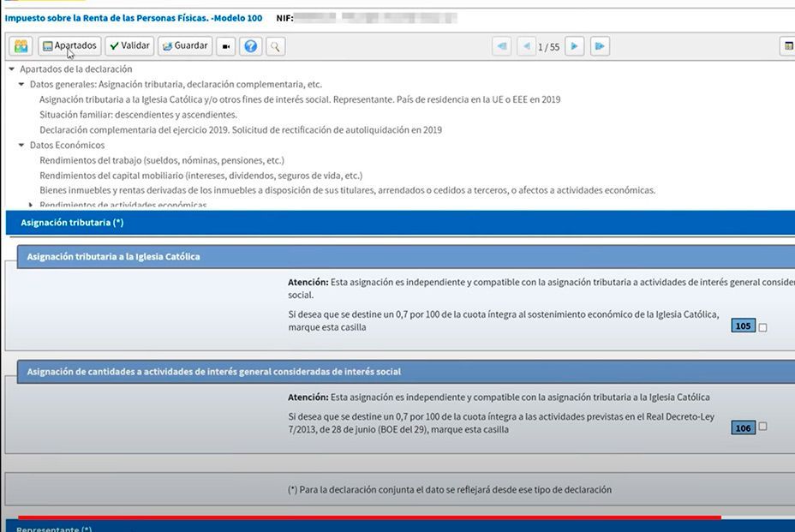The image size is (795, 532).
Task: Open the search magnifier icon
Action: (x=274, y=45)
